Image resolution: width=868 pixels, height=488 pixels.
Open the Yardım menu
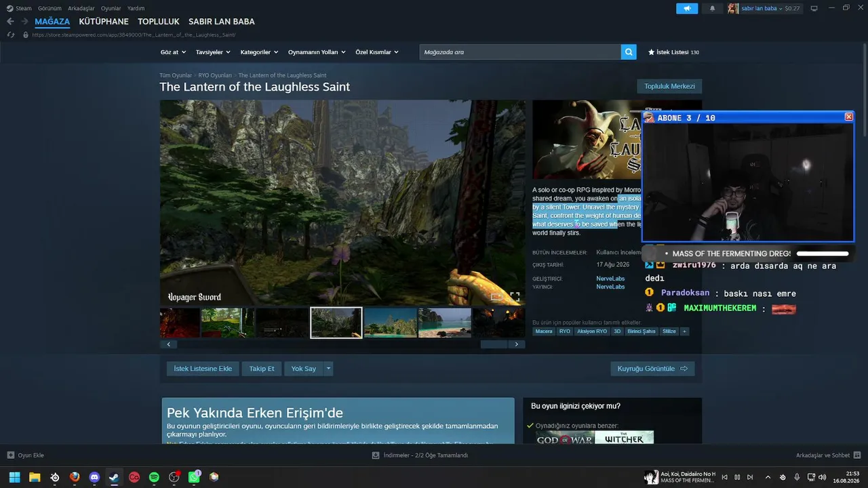tap(136, 8)
